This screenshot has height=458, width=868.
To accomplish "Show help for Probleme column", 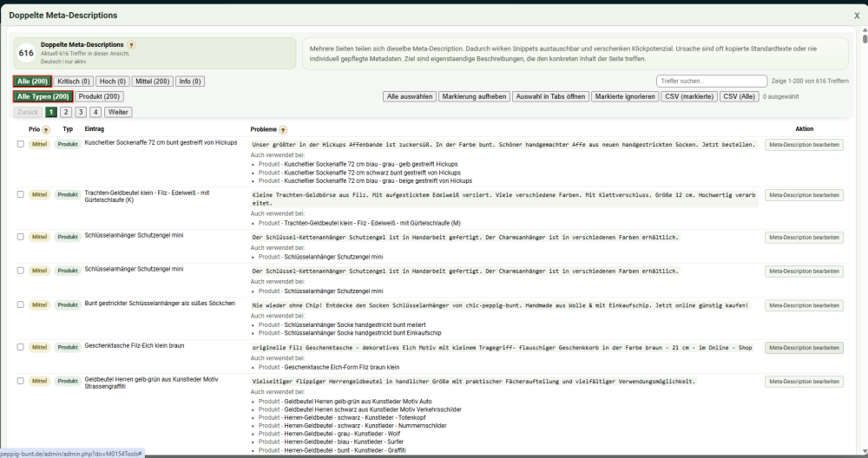I will [x=283, y=130].
